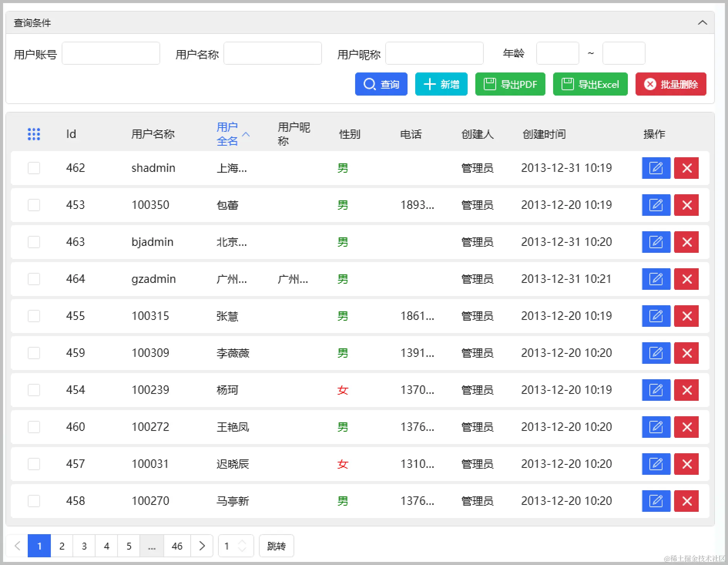The width and height of the screenshot is (728, 565).
Task: Focus the maximum 年龄 input
Action: coord(624,53)
